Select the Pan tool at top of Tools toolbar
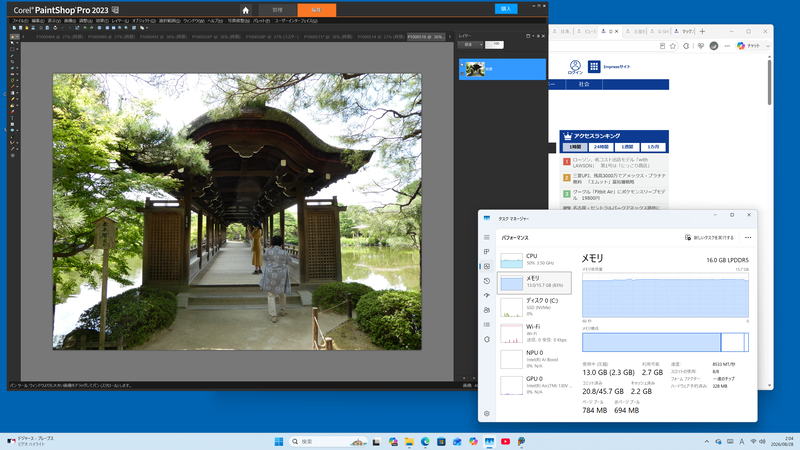This screenshot has height=450, width=800. 13,37
